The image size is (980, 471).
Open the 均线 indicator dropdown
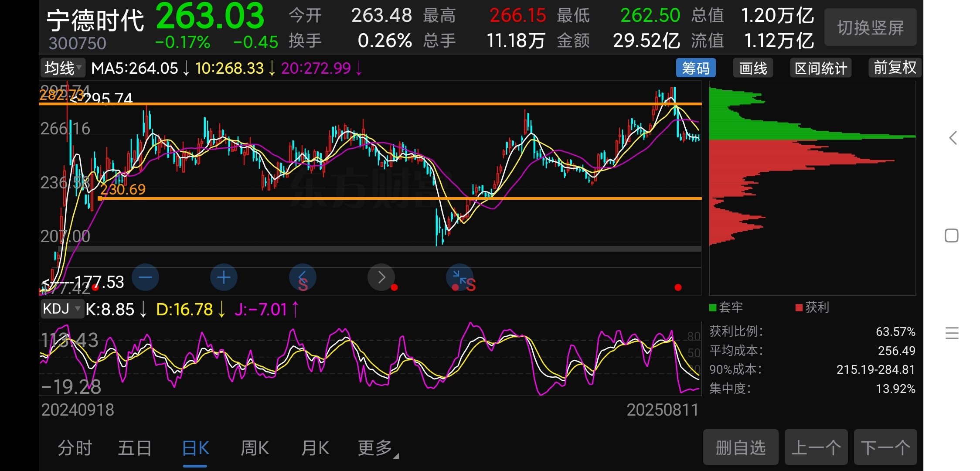tap(62, 68)
